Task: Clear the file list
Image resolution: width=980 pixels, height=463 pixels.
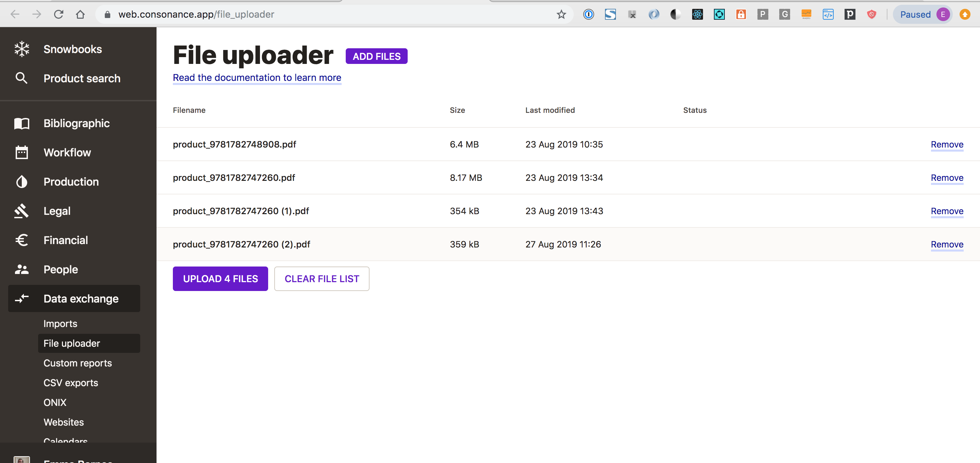Action: point(322,279)
